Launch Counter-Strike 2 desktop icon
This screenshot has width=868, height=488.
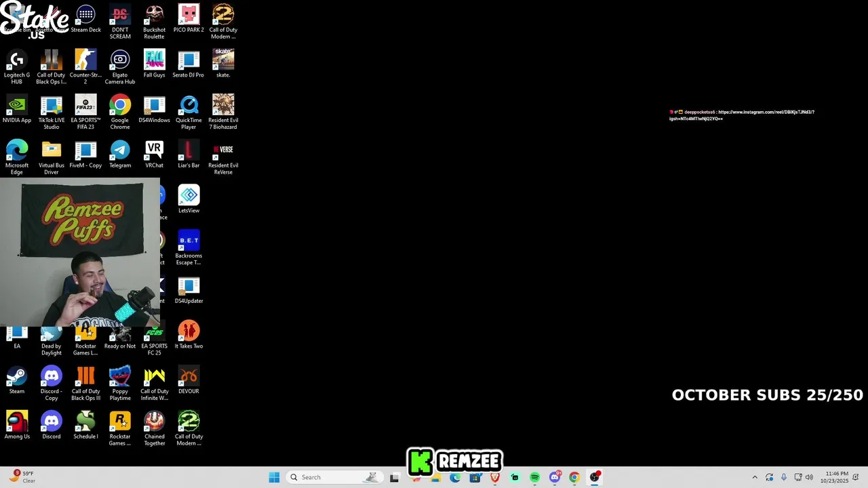tap(85, 67)
